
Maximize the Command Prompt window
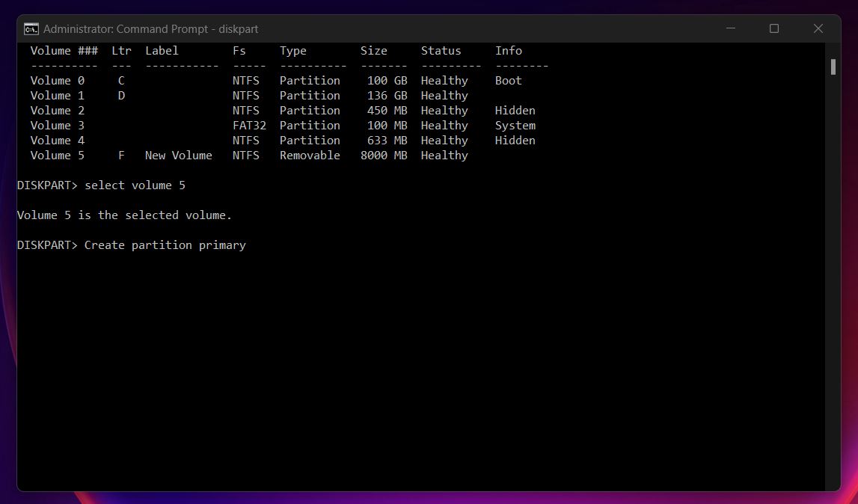pos(773,28)
